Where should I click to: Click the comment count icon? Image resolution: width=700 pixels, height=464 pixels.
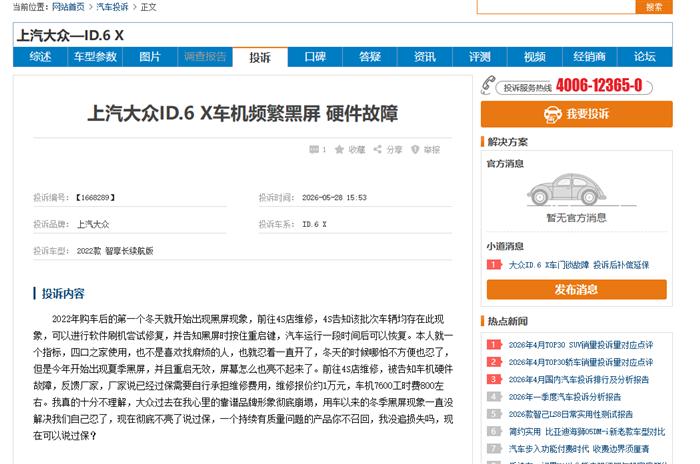click(x=314, y=149)
